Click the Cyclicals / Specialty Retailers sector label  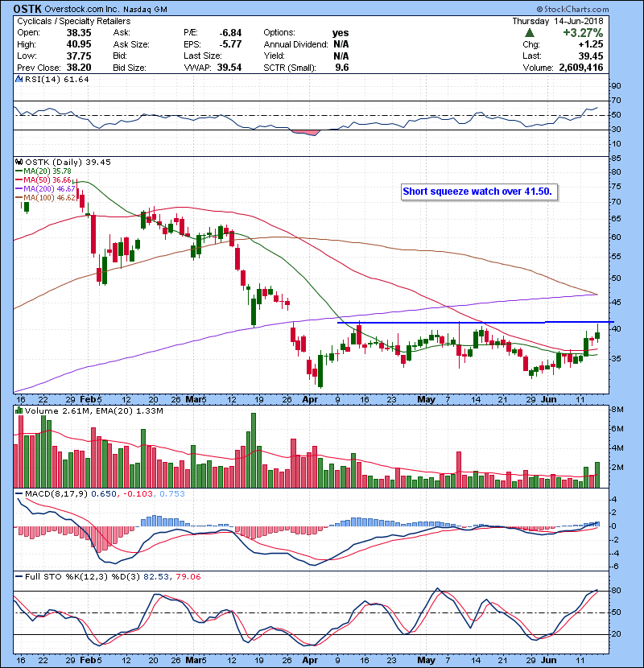tap(74, 21)
